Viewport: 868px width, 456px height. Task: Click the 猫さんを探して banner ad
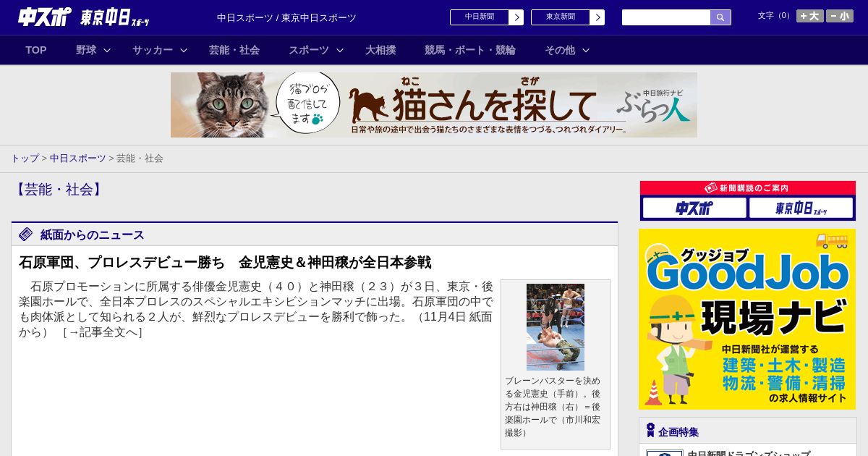point(434,105)
